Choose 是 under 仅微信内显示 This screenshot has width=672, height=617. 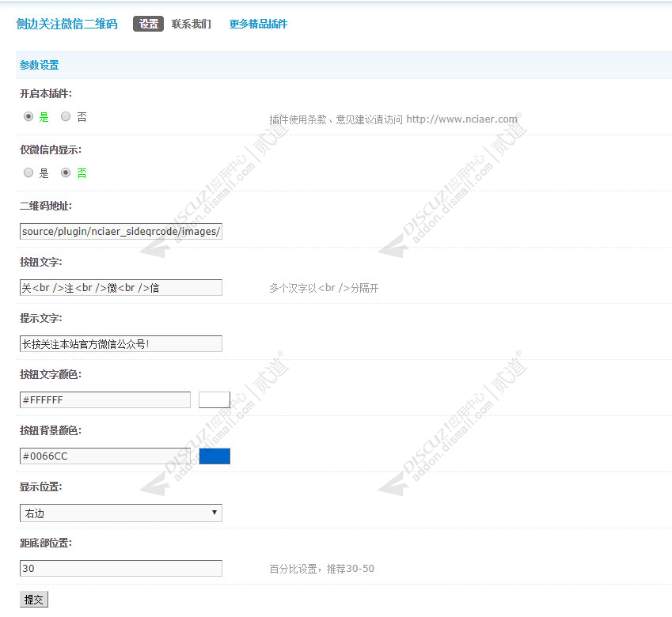28,172
